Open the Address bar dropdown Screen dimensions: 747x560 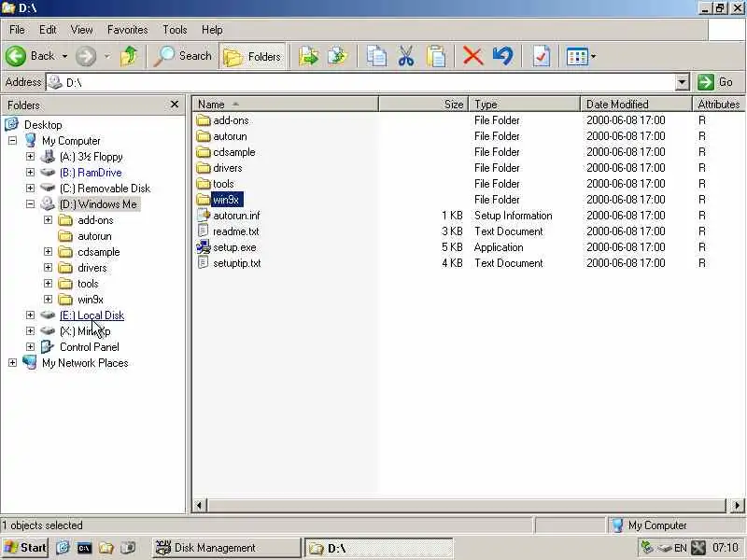tap(683, 82)
